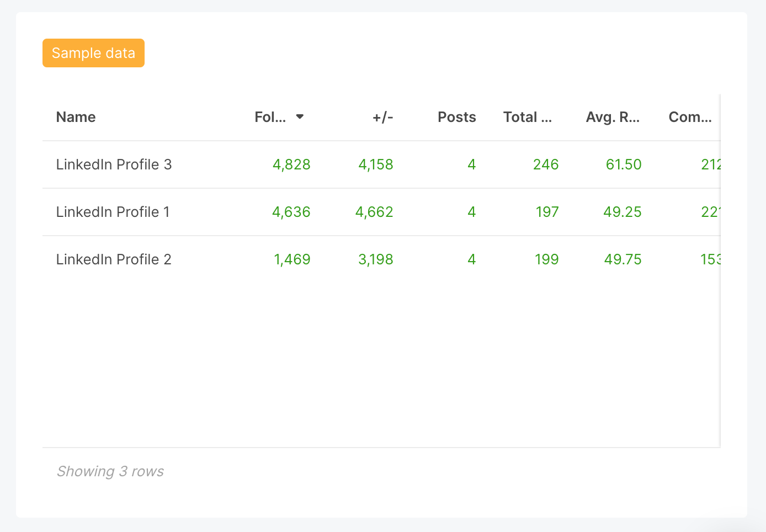Click the 49.75 average value for Profile 2

click(623, 259)
